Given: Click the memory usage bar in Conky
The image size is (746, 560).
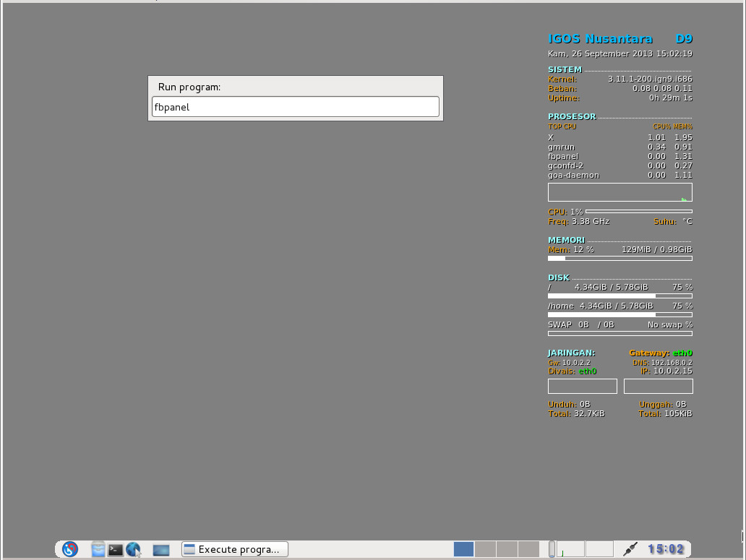Looking at the screenshot, I should click(x=619, y=258).
